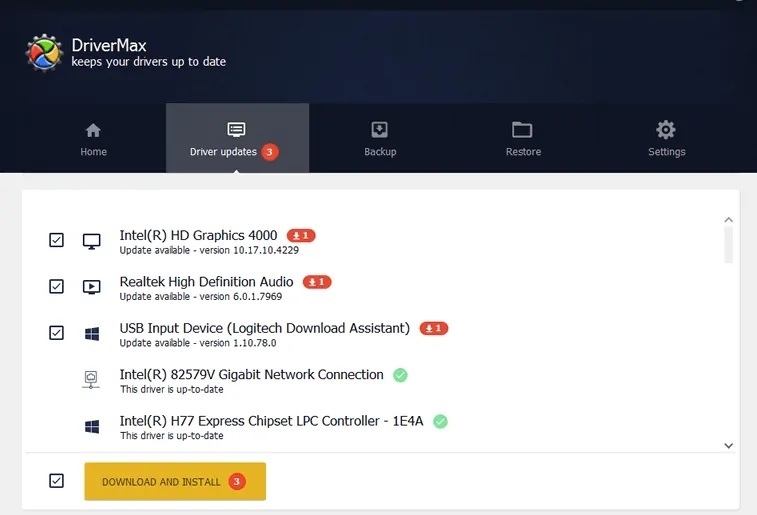Screen dimensions: 757x515
Task: Toggle the select-all checkbox beside Download and Install
Action: (x=56, y=481)
